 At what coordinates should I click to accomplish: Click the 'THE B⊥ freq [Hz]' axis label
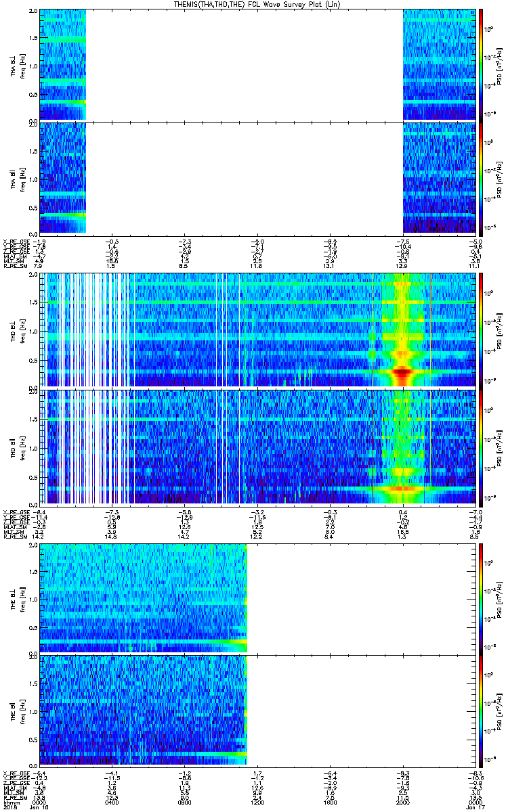17,598
